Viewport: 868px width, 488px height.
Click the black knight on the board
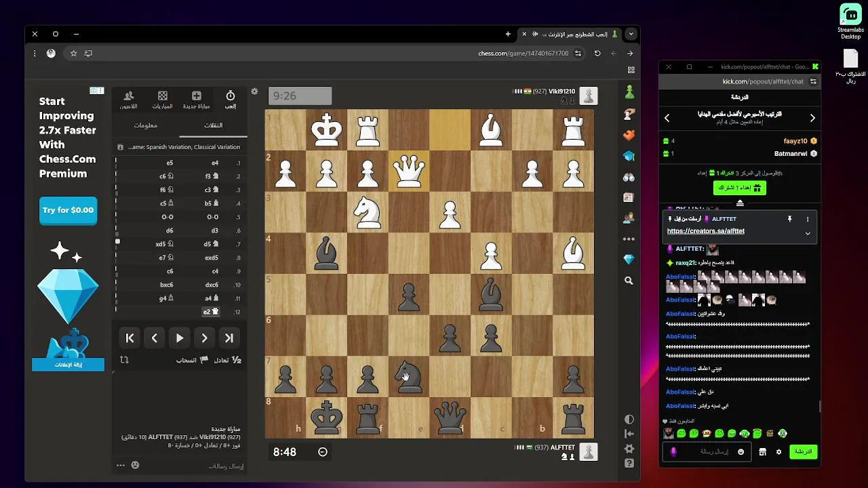(x=408, y=378)
